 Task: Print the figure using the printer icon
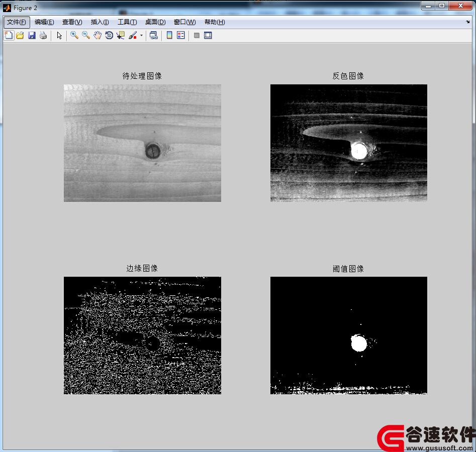[43, 36]
